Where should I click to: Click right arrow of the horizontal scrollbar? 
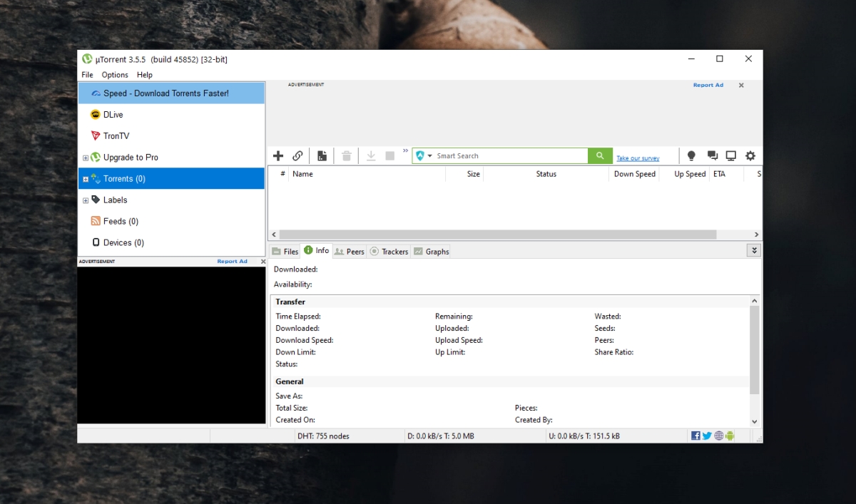click(756, 235)
